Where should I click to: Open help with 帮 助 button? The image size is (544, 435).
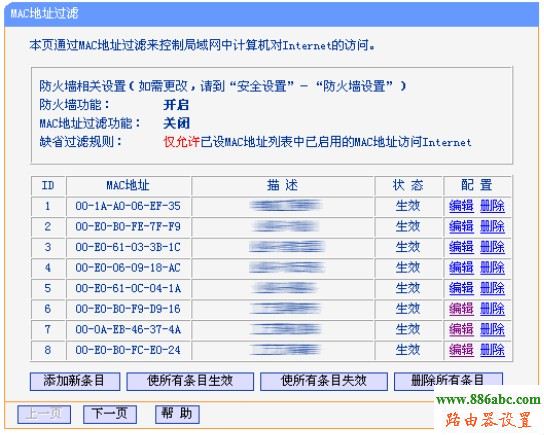[x=177, y=414]
